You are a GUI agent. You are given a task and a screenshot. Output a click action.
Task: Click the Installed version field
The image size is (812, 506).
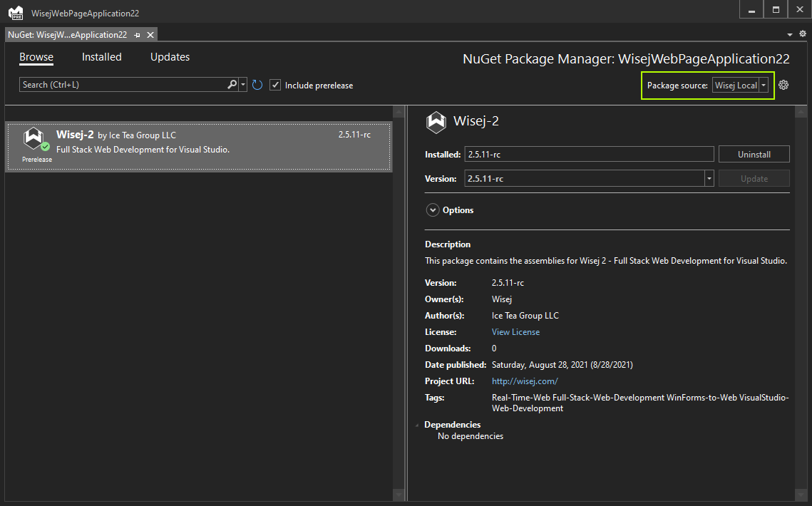point(590,155)
